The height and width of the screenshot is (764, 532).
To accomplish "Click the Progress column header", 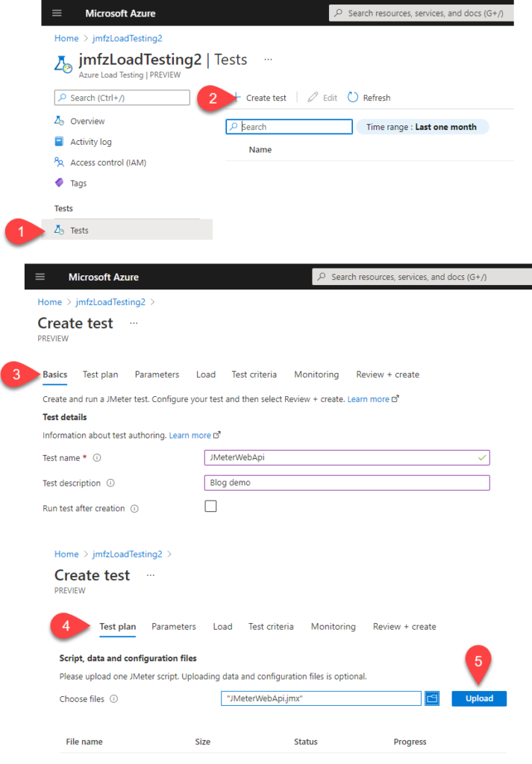I will (x=410, y=742).
